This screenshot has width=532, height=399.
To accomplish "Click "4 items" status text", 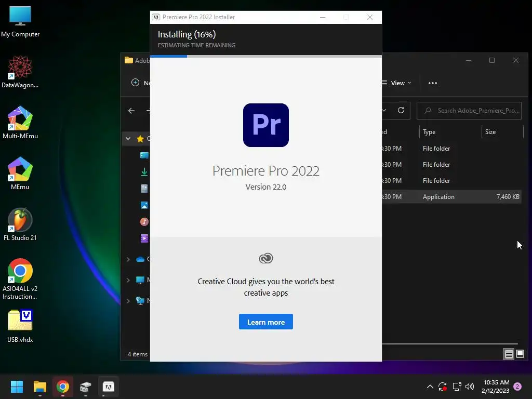I will click(x=137, y=354).
